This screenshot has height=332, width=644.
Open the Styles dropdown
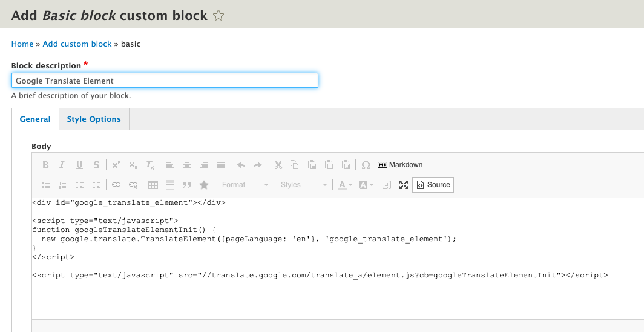(303, 185)
